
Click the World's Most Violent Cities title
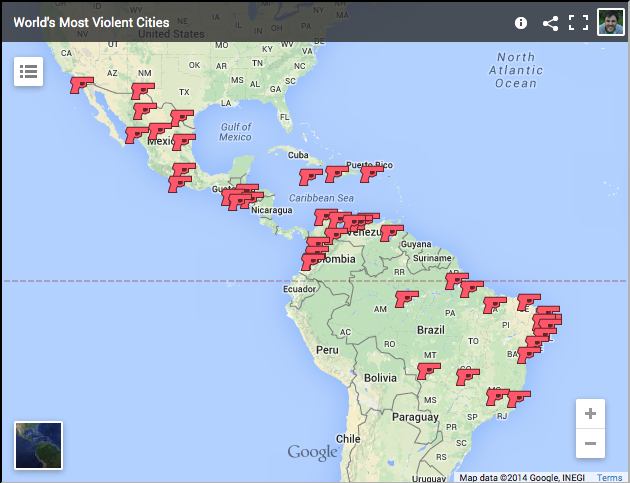[x=91, y=23]
